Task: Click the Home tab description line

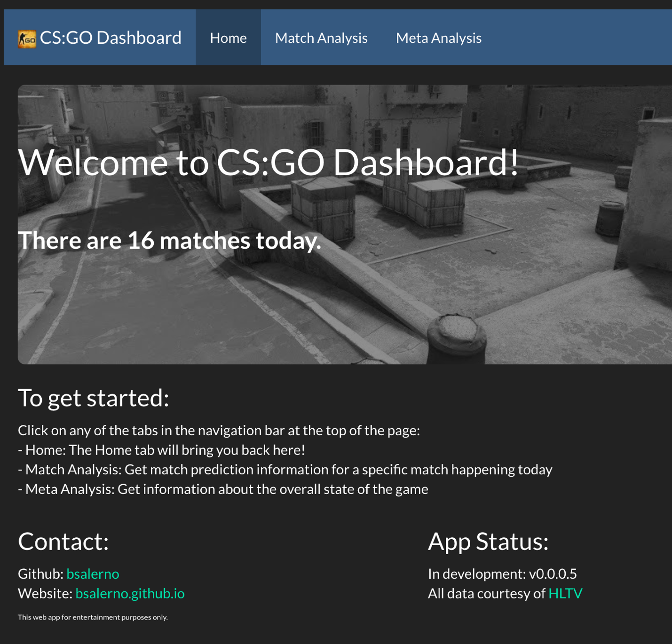Action: point(161,450)
